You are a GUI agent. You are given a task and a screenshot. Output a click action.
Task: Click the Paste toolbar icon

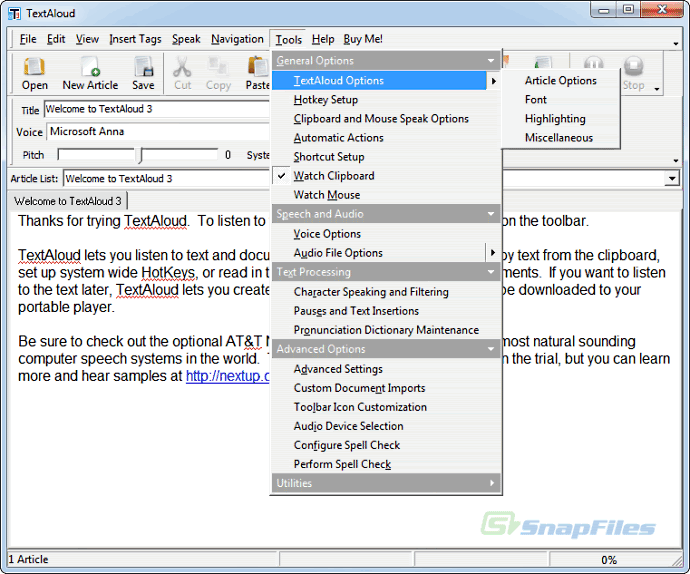[x=257, y=74]
